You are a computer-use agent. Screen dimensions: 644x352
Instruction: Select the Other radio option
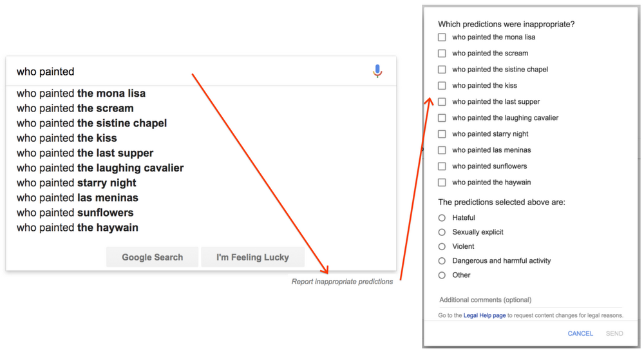click(x=442, y=275)
